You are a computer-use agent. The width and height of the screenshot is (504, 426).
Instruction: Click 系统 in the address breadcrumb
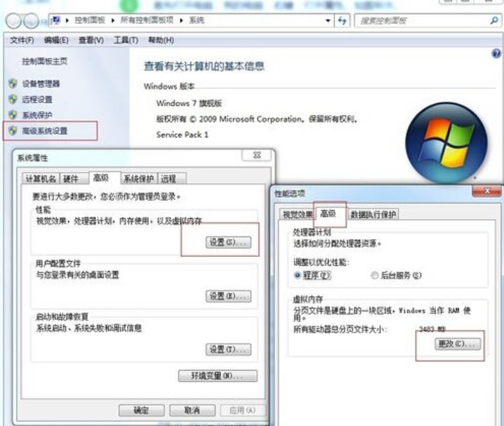pyautogui.click(x=197, y=20)
